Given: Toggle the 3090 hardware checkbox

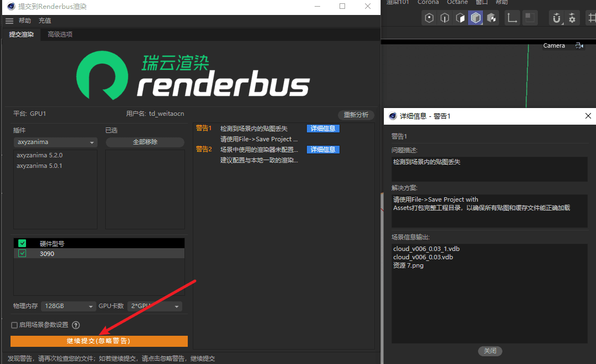Looking at the screenshot, I should 22,253.
